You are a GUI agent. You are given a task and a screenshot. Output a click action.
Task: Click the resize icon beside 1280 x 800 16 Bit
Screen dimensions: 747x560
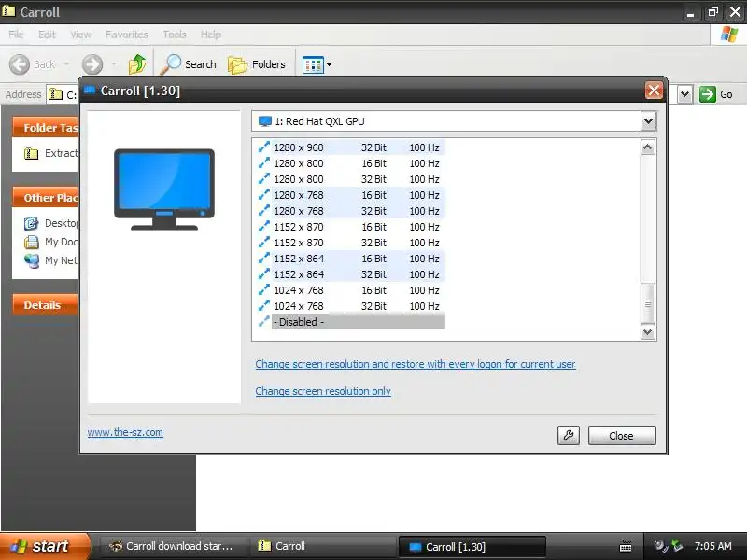[263, 163]
